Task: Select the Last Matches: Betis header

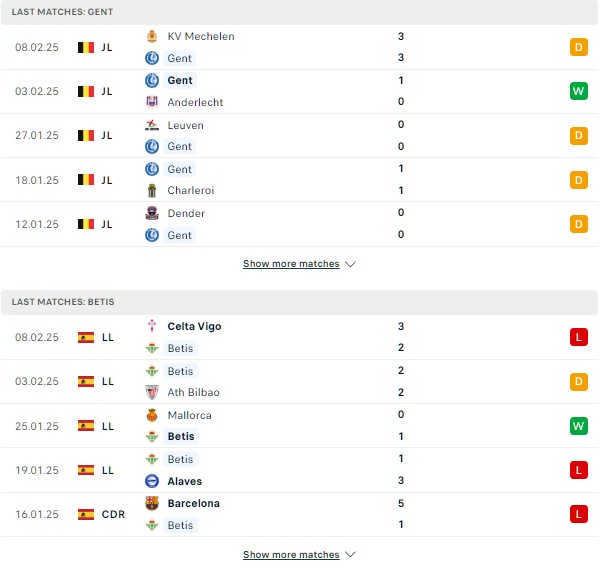Action: point(299,302)
